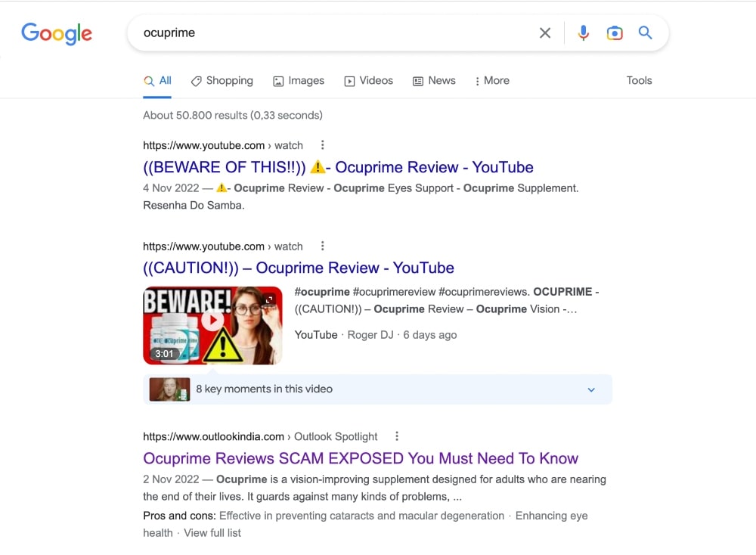The height and width of the screenshot is (555, 756).
Task: Open the BEWARE OF THIS Ocuprime Review result
Action: pos(338,167)
